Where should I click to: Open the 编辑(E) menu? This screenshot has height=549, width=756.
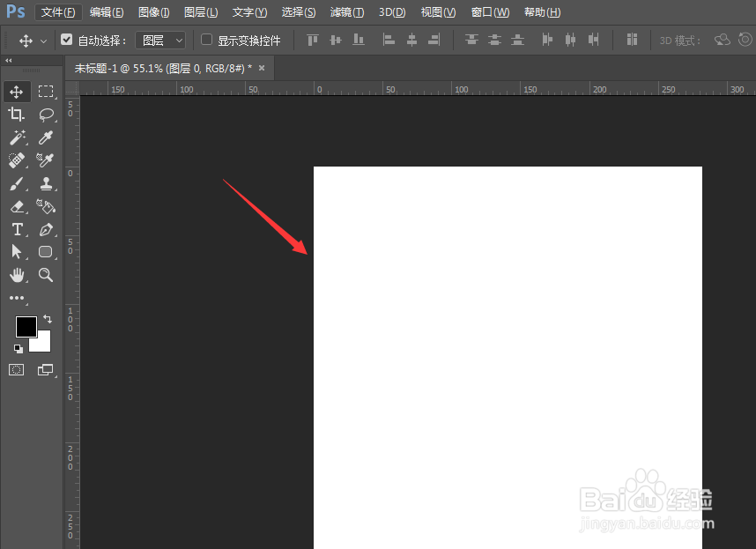(x=107, y=12)
